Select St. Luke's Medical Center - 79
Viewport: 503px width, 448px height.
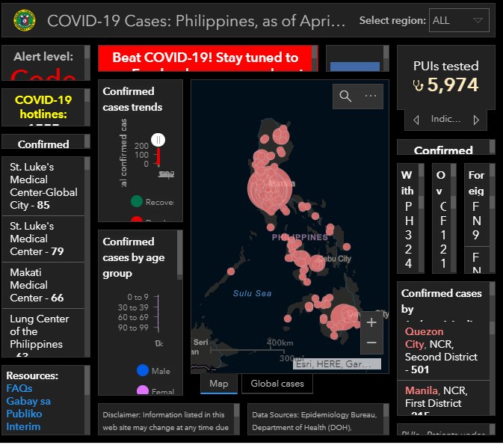(x=43, y=239)
